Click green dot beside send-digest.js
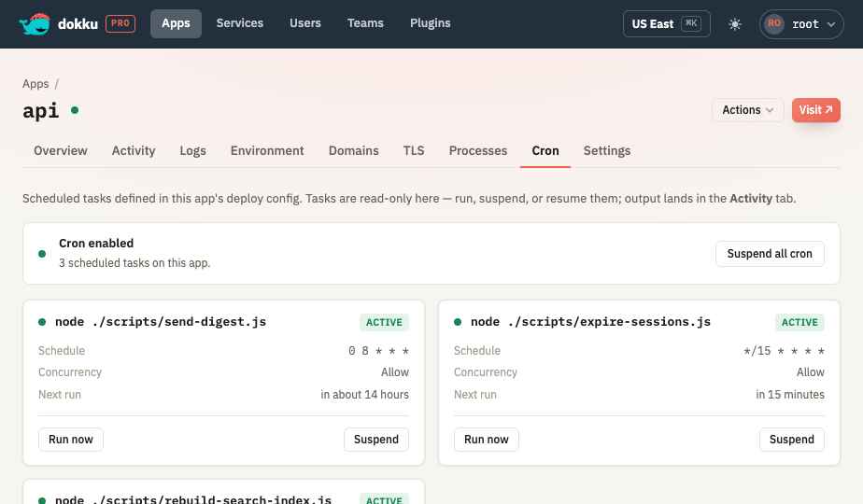 click(x=42, y=322)
